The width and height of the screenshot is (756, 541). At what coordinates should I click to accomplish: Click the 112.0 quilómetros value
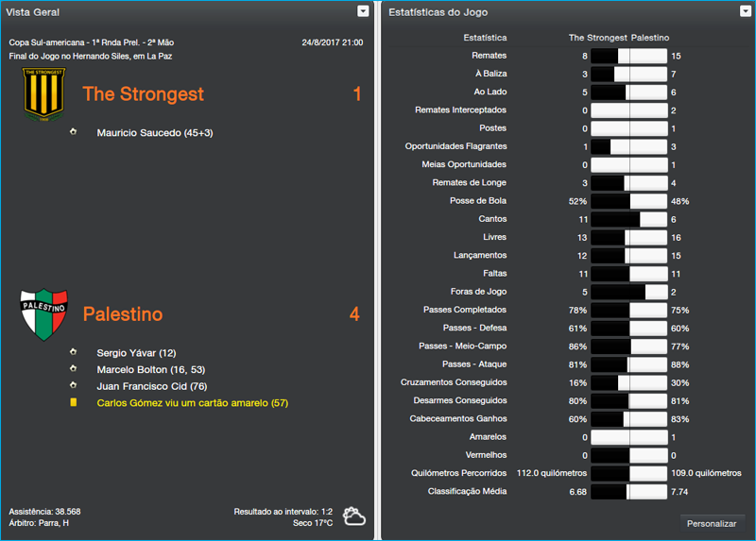pos(552,473)
